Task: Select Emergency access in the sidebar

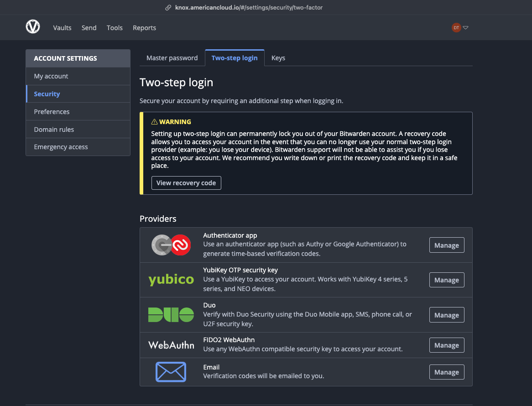Action: point(61,147)
